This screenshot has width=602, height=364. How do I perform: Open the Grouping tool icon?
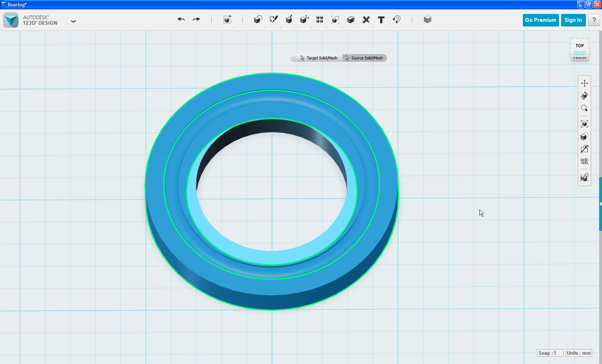[x=335, y=19]
